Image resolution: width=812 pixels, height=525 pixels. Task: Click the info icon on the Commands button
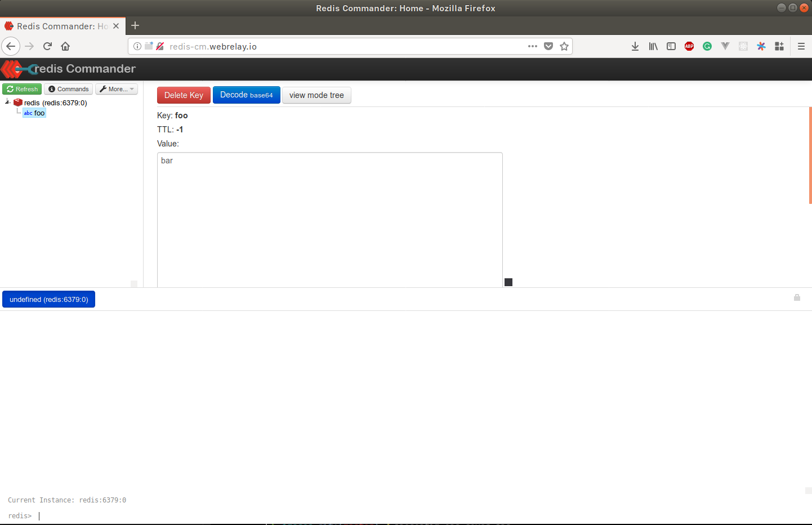pos(52,88)
